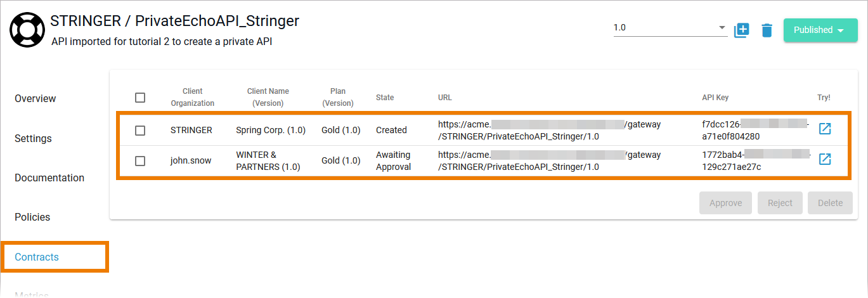The image size is (868, 298).
Task: Click the trash delete API icon
Action: (767, 30)
